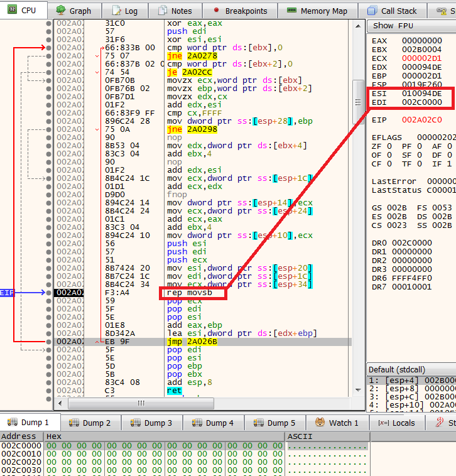
Task: Select the jmp 2A026B instruction
Action: pyautogui.click(x=192, y=342)
